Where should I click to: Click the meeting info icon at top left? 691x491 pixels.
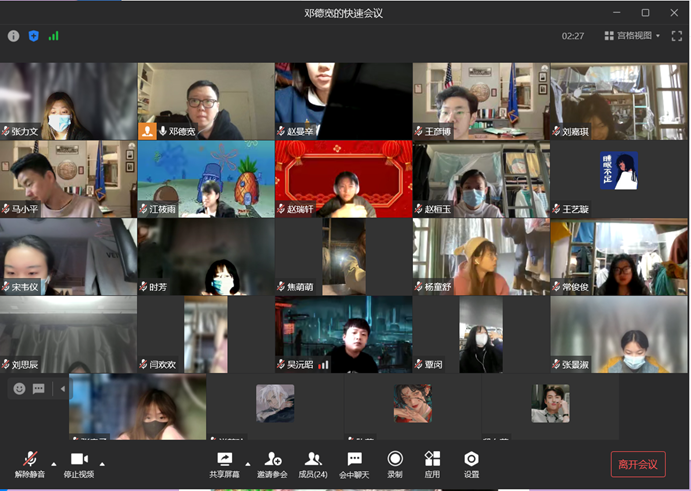14,36
